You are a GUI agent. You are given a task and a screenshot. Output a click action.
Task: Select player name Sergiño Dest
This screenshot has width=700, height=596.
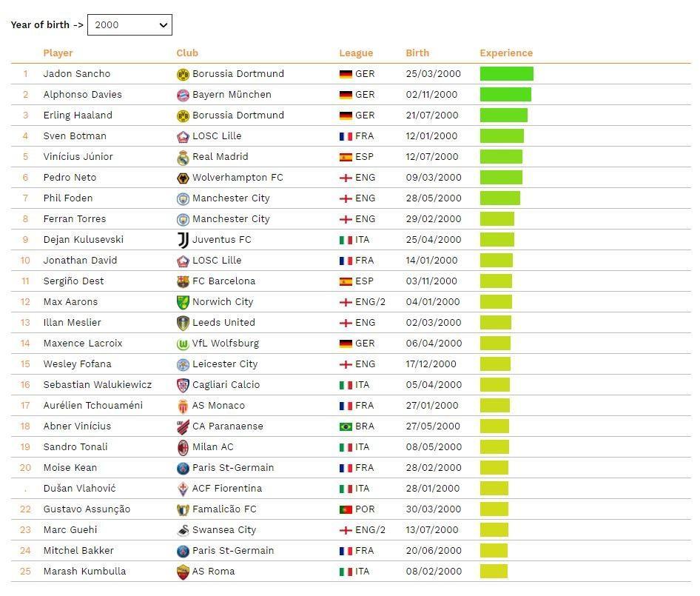point(73,281)
